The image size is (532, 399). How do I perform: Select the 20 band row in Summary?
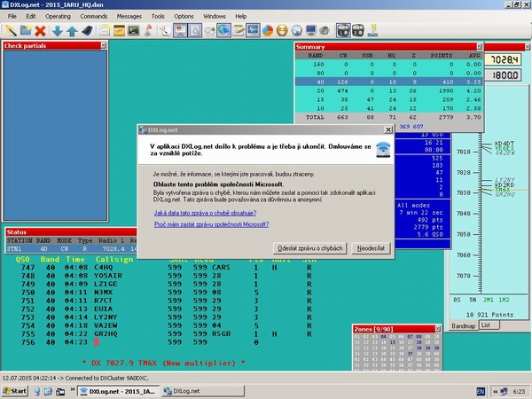[389, 90]
